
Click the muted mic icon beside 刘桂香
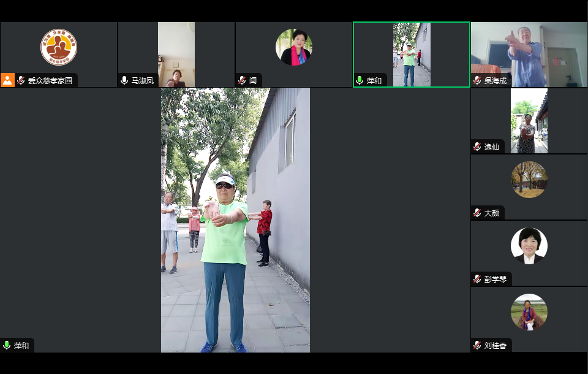477,345
